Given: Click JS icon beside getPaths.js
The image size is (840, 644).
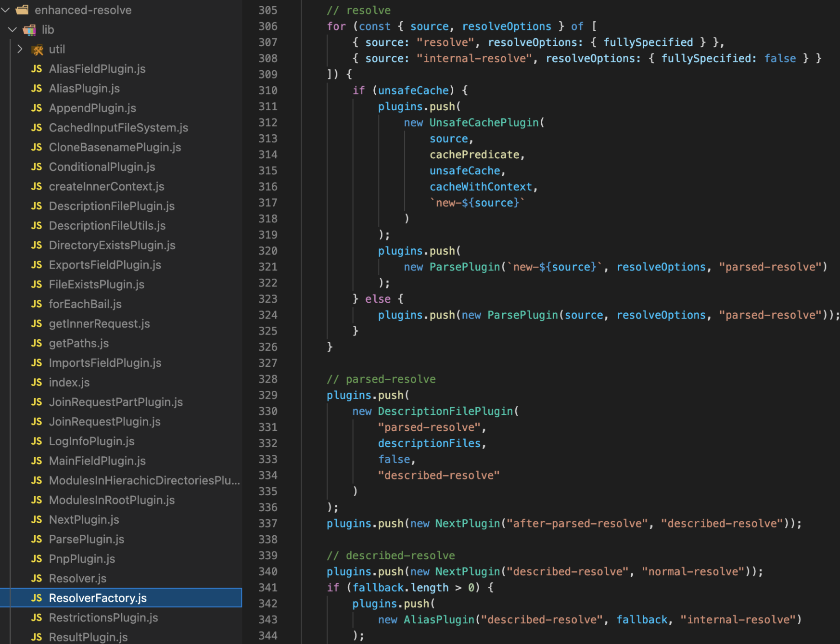Looking at the screenshot, I should point(37,343).
